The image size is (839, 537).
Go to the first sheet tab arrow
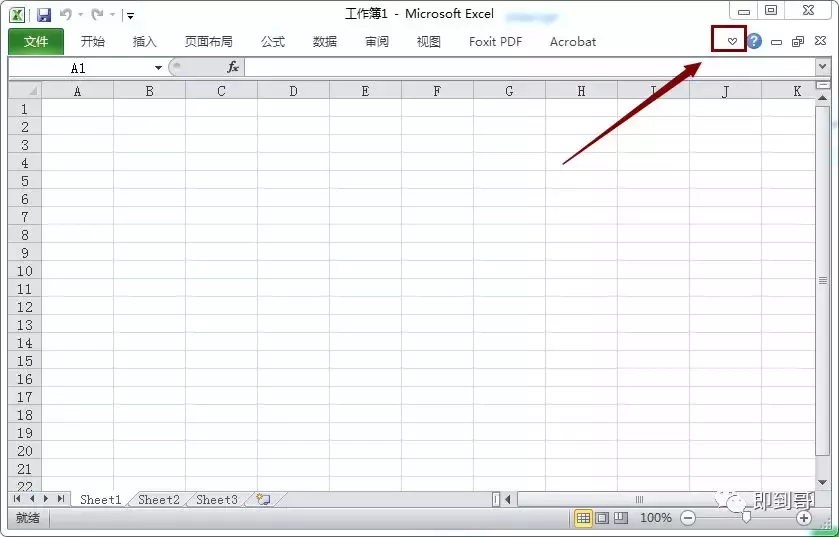click(17, 498)
